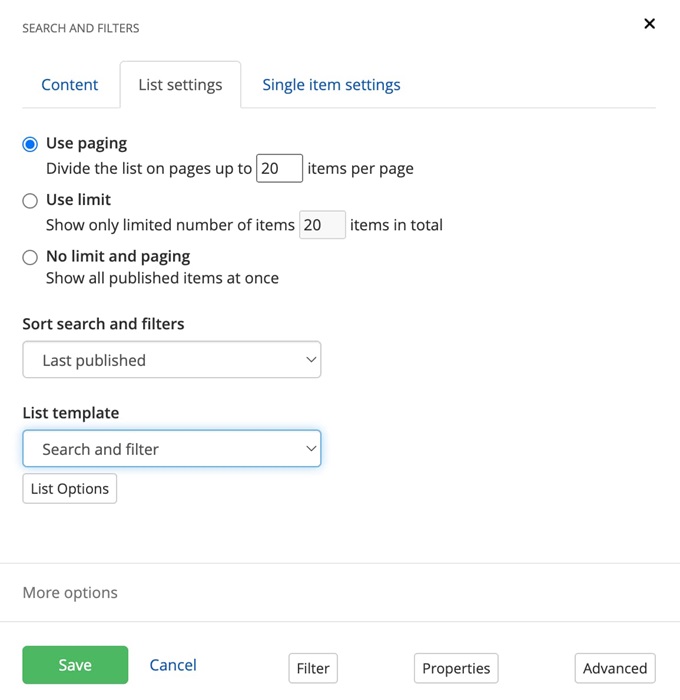Open the Filter button
The image size is (680, 700).
pos(313,668)
